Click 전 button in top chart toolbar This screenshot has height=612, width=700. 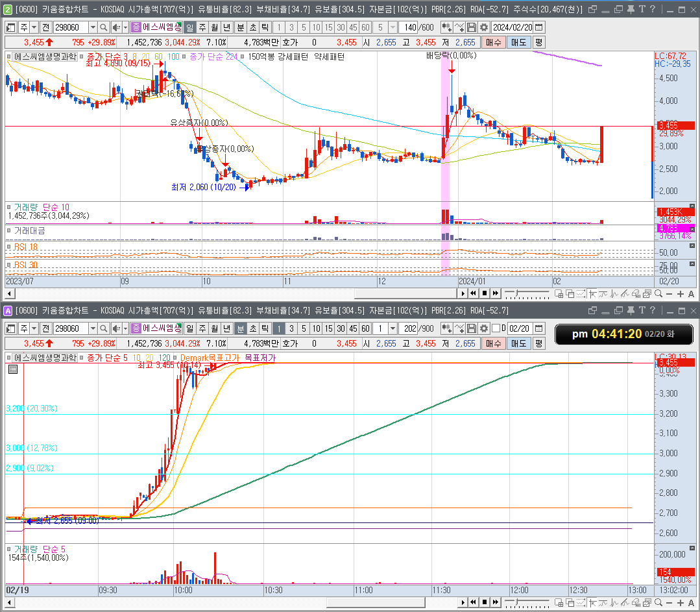pos(45,28)
